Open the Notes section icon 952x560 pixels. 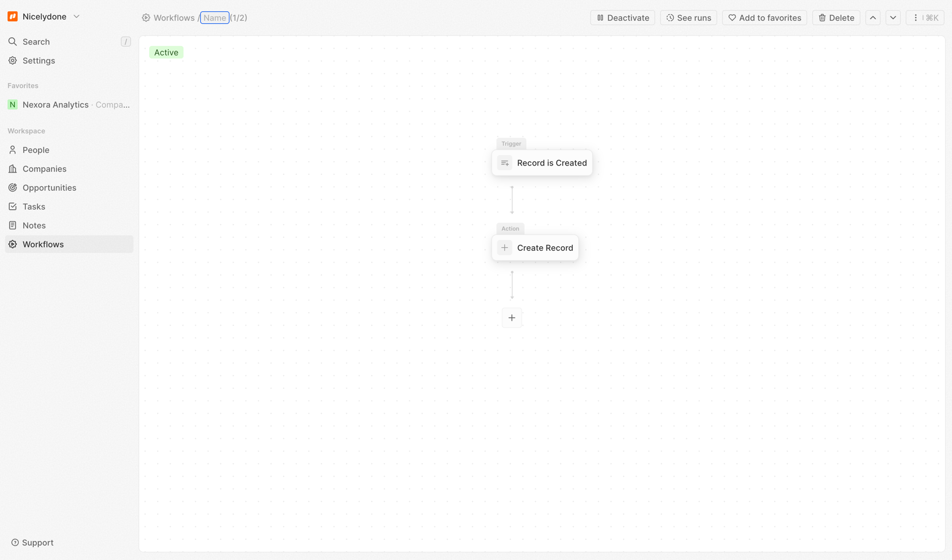click(x=12, y=225)
